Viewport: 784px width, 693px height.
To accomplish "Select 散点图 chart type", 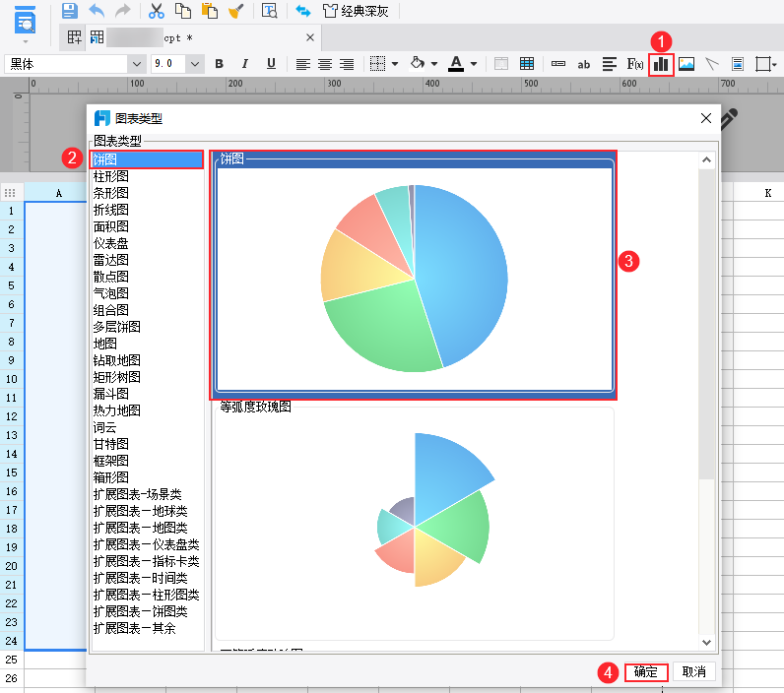I will point(111,277).
